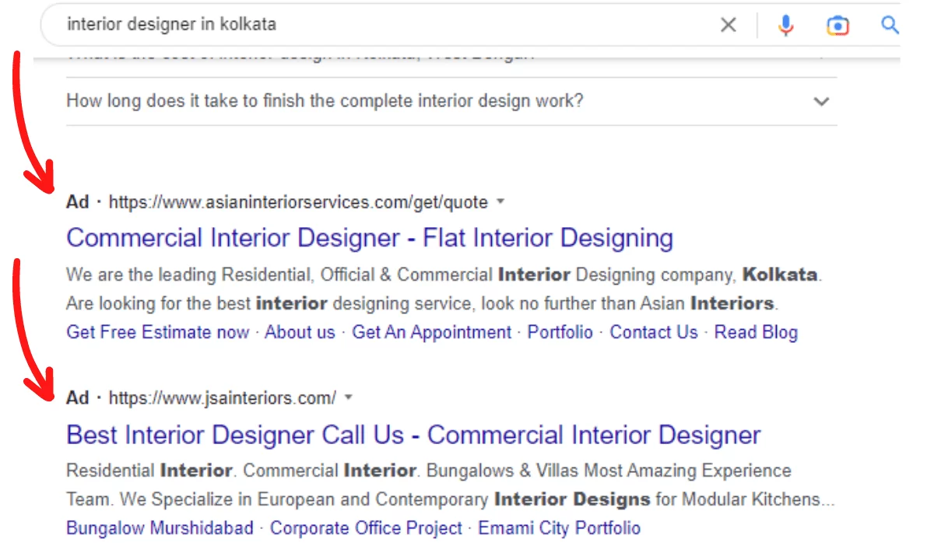Click 'Get Free Estimate now' sitelink
This screenshot has width=934, height=560.
tap(157, 332)
